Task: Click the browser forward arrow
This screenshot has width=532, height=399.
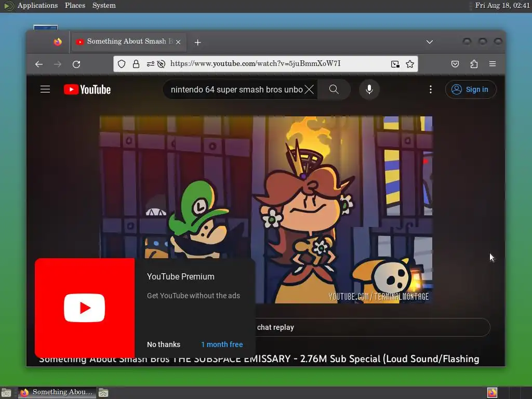Action: pos(58,64)
